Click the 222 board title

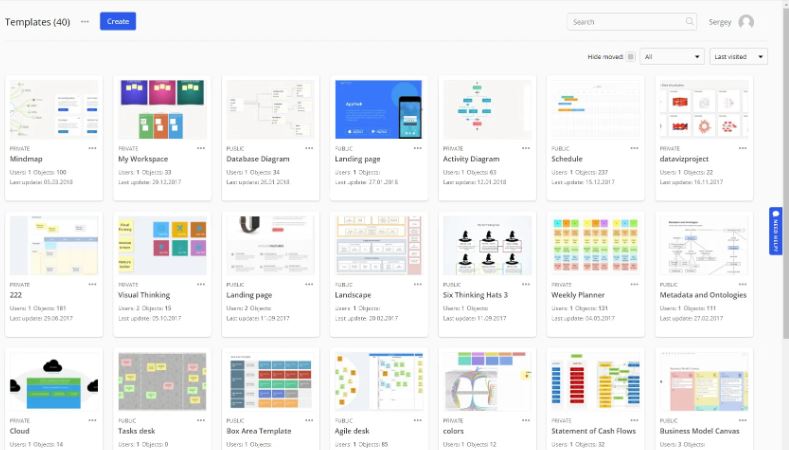16,295
